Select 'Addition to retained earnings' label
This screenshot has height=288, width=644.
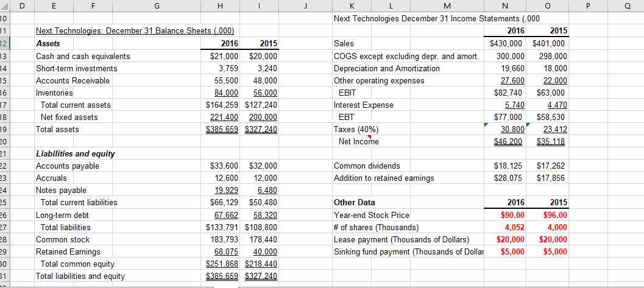(x=384, y=178)
